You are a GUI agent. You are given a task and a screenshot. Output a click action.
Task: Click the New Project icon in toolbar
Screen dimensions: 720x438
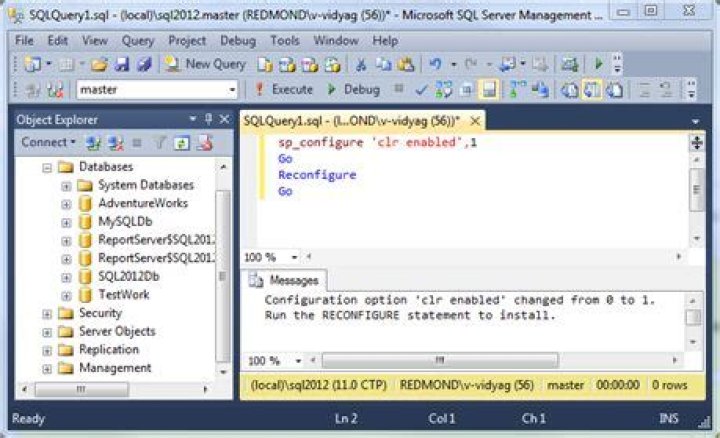click(33, 64)
